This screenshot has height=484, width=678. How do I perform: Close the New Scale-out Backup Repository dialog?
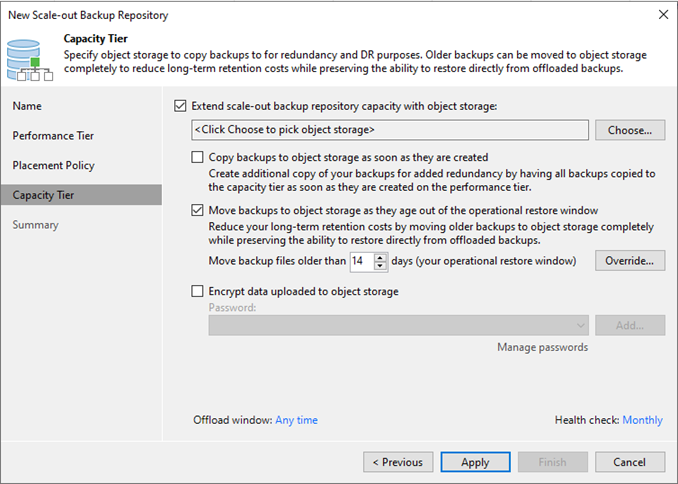pos(663,15)
